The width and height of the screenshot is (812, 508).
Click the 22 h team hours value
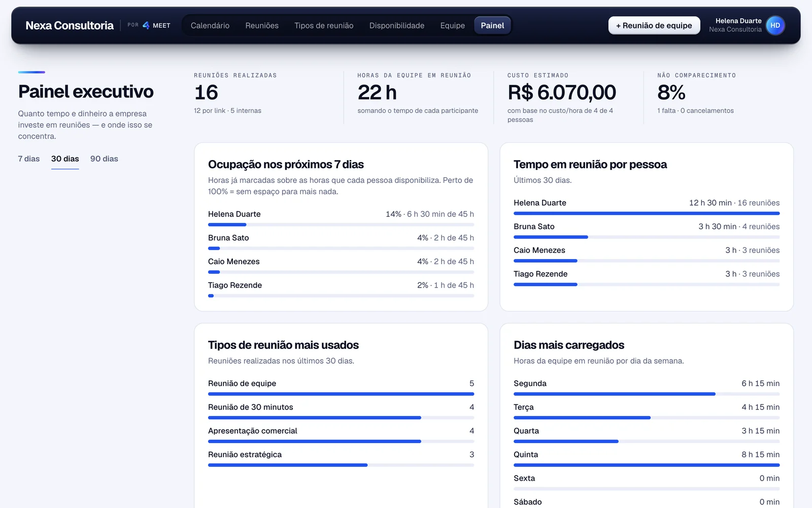pyautogui.click(x=377, y=92)
